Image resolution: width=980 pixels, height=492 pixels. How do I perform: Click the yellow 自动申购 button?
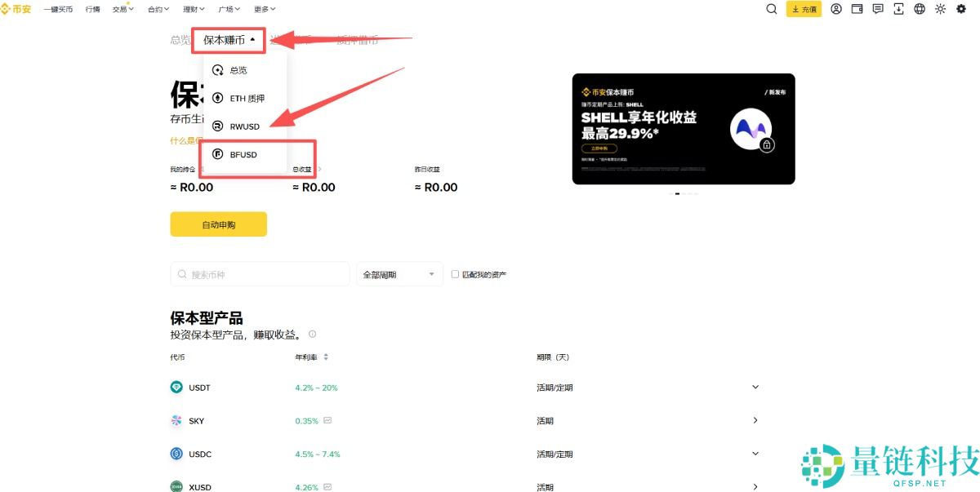tap(218, 224)
